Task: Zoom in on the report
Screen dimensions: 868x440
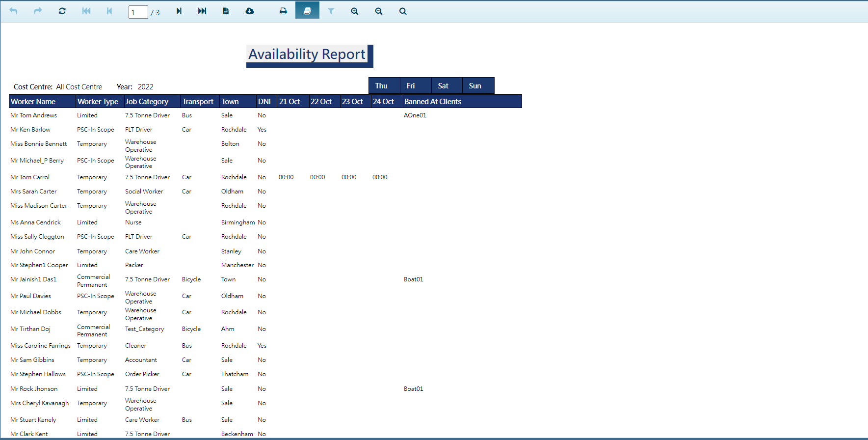Action: click(x=355, y=11)
